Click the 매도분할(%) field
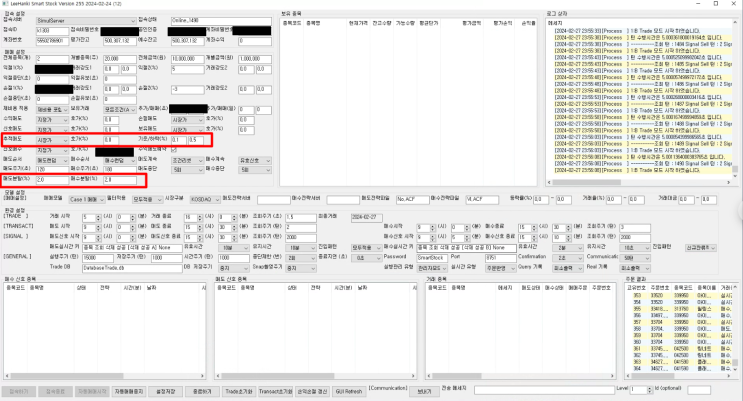The image size is (743, 401). (x=52, y=180)
